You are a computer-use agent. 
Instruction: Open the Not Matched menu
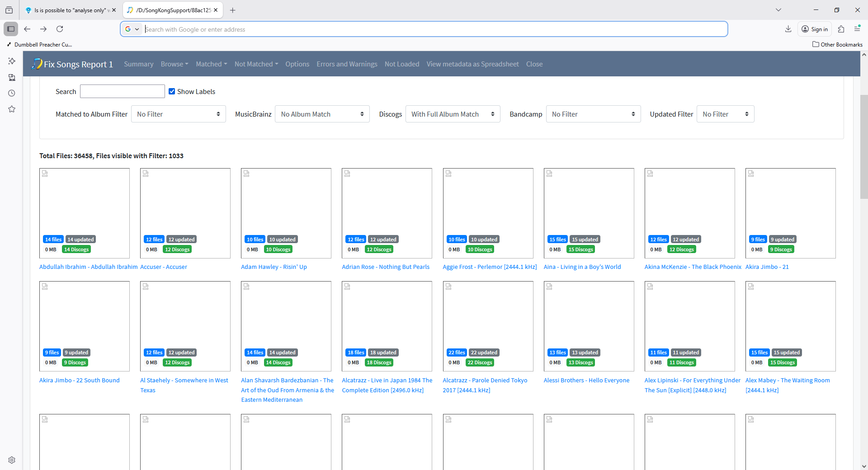[x=256, y=64]
